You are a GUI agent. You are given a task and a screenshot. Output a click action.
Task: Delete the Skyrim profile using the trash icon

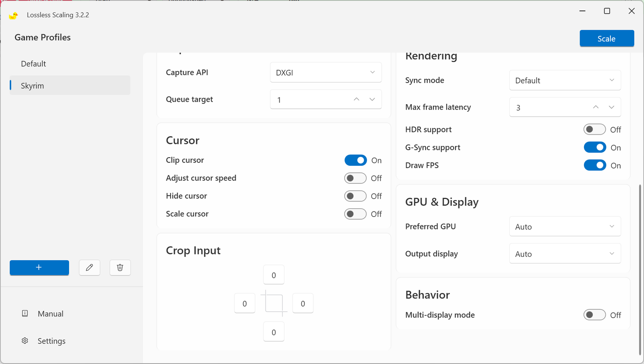[120, 268]
